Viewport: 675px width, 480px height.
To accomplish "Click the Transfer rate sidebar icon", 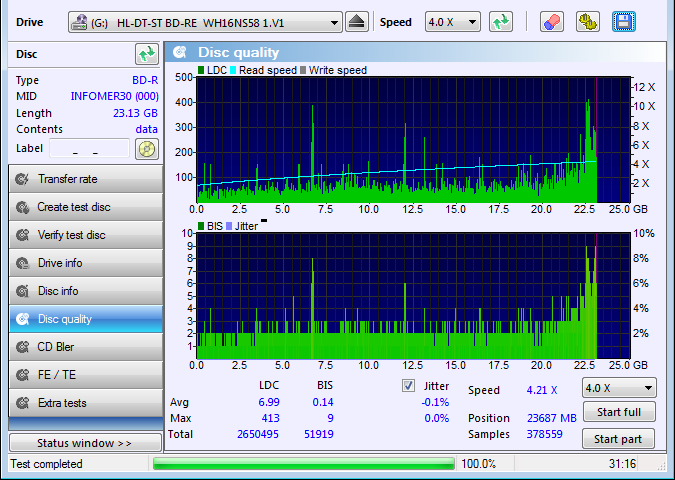I will pyautogui.click(x=22, y=179).
